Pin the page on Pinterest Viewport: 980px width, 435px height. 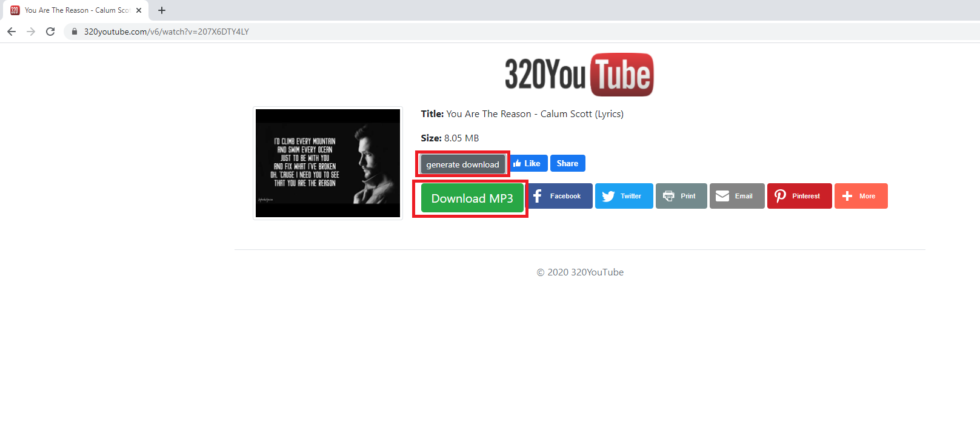[x=799, y=196]
